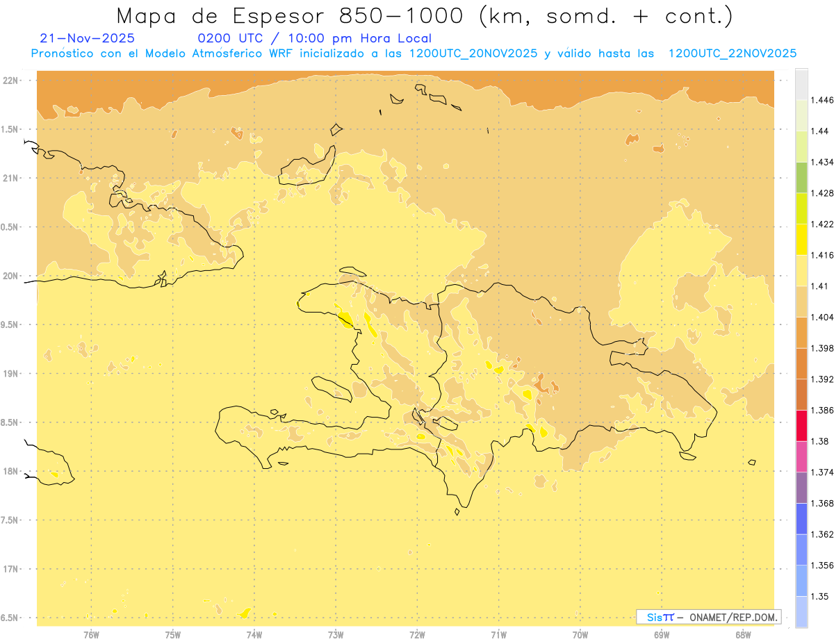The height and width of the screenshot is (644, 834).
Task: Click the legend value '1.386'
Action: (823, 411)
